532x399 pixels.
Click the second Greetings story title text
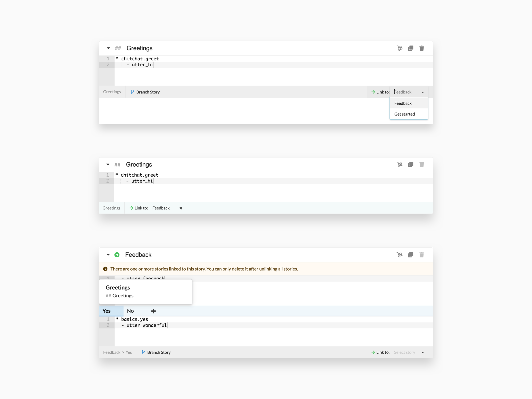pos(139,165)
